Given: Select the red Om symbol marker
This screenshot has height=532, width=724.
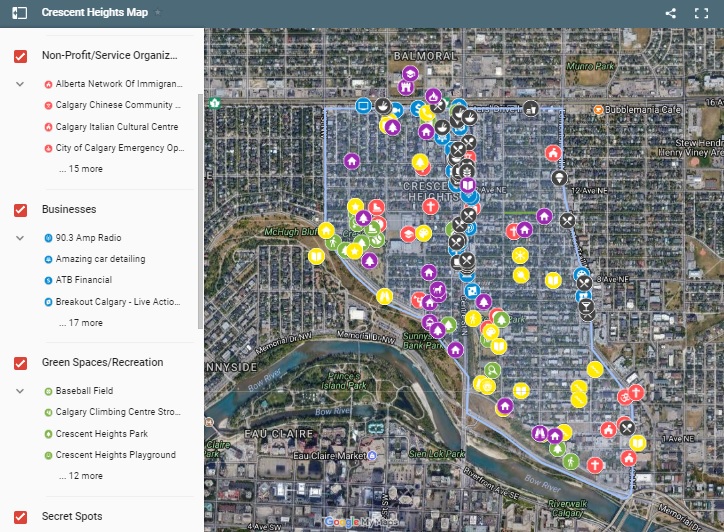Looking at the screenshot, I should click(x=625, y=397).
